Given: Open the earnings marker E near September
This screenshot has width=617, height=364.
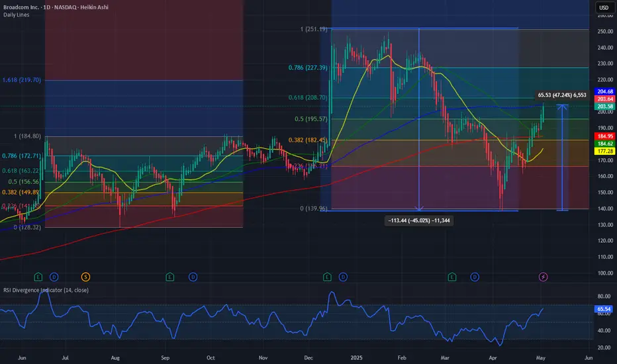Looking at the screenshot, I should tap(169, 277).
